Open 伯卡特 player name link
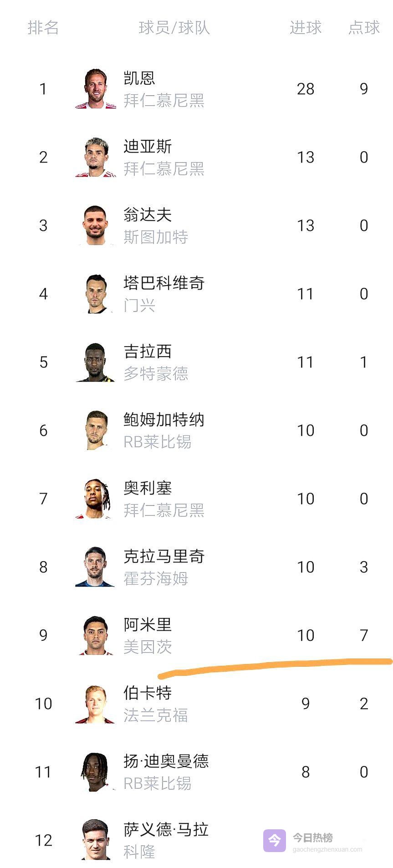Screen dimensions: 393x868 148,693
